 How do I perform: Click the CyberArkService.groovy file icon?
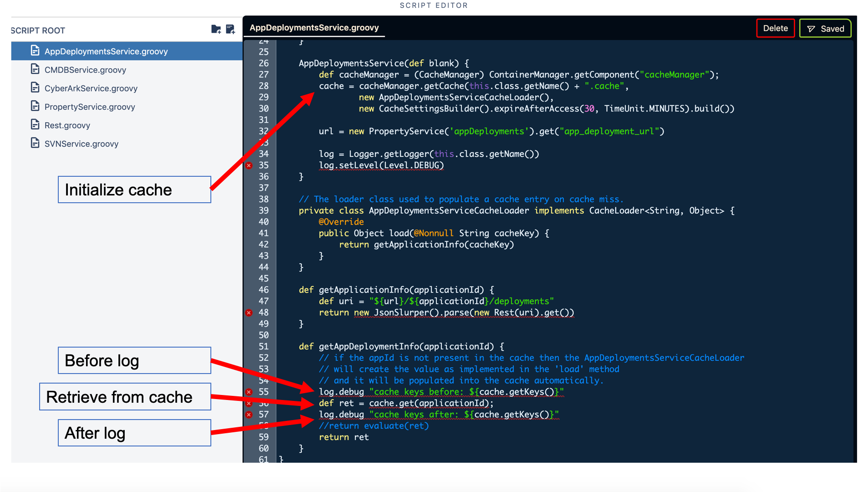click(35, 87)
